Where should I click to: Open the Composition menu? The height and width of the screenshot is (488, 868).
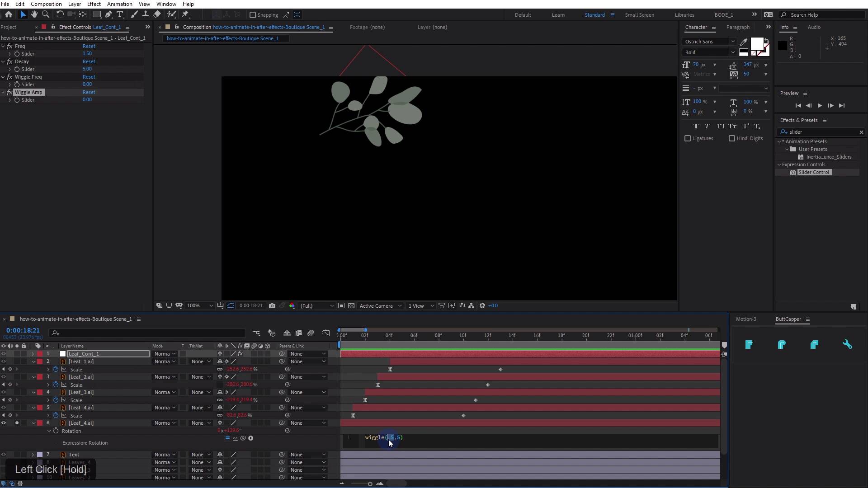46,4
